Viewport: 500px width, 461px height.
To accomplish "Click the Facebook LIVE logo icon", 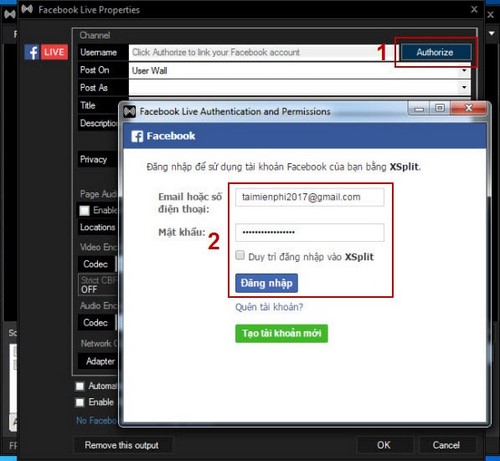I will (x=46, y=52).
